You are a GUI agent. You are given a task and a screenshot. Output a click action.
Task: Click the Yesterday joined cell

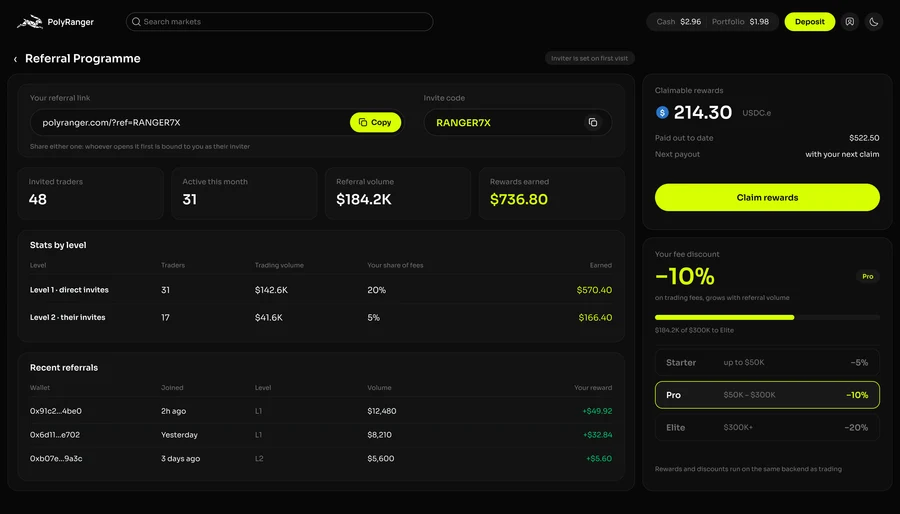(x=179, y=435)
